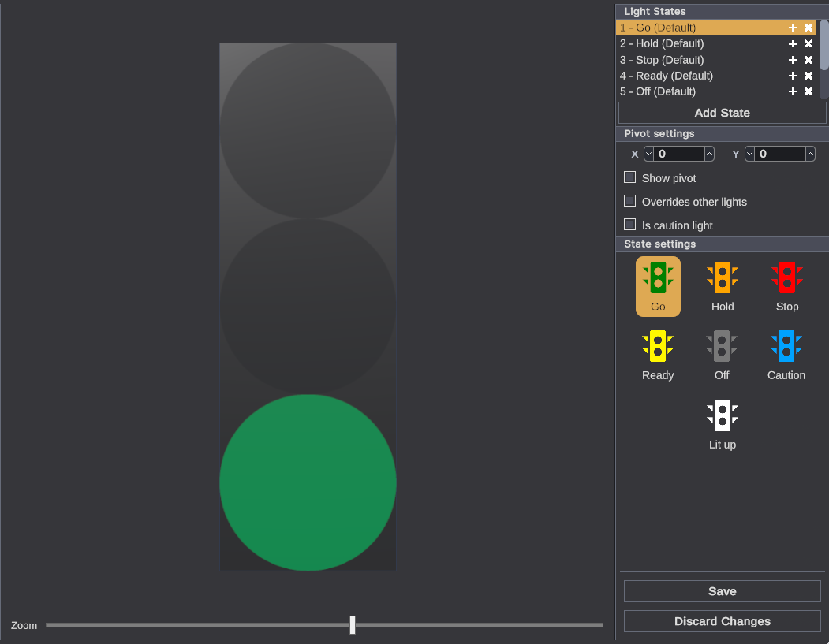
Task: Check the Is caution light option
Action: [629, 225]
